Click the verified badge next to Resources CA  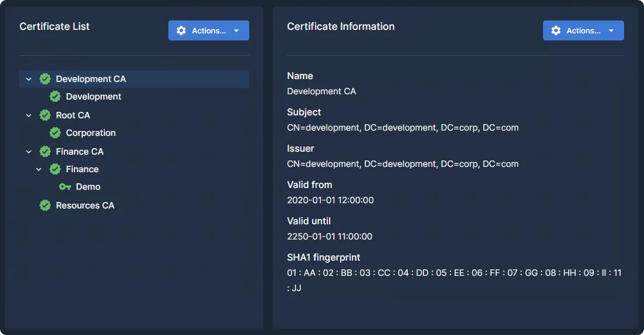click(x=45, y=206)
